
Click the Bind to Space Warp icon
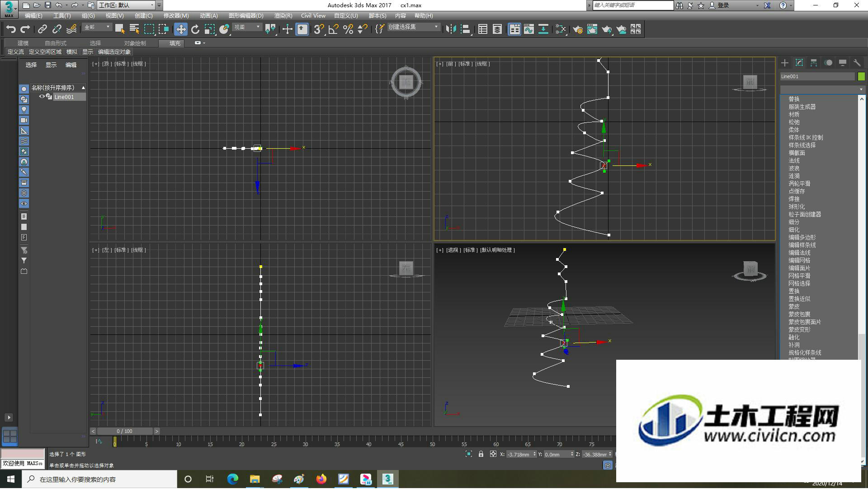point(71,29)
